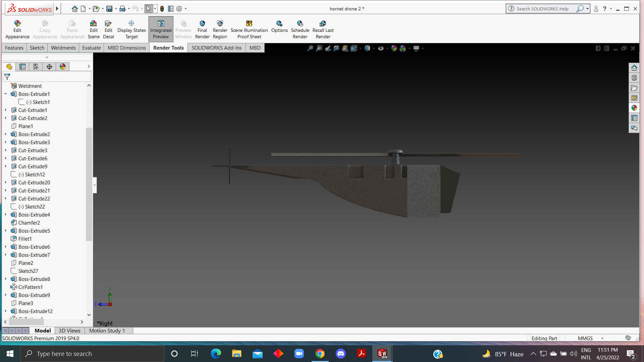Click Recall Last Render button
Screen dimensions: 644x362
(x=323, y=23)
